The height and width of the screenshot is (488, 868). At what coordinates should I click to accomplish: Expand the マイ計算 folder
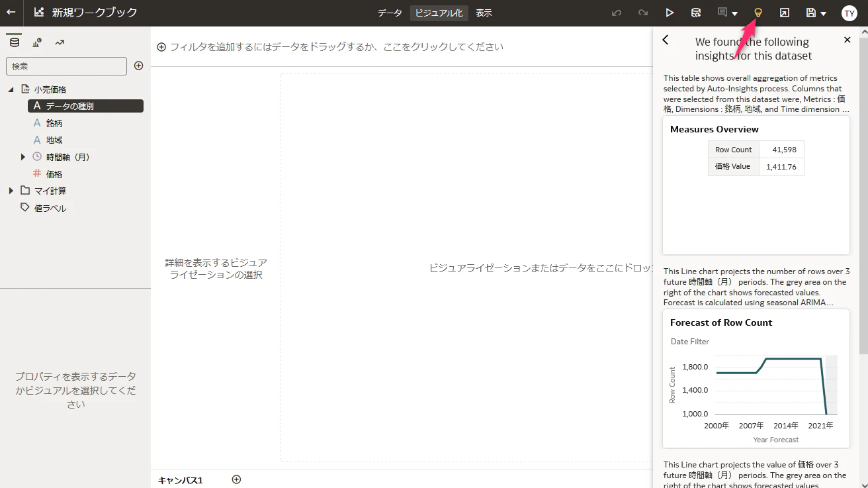coord(11,191)
